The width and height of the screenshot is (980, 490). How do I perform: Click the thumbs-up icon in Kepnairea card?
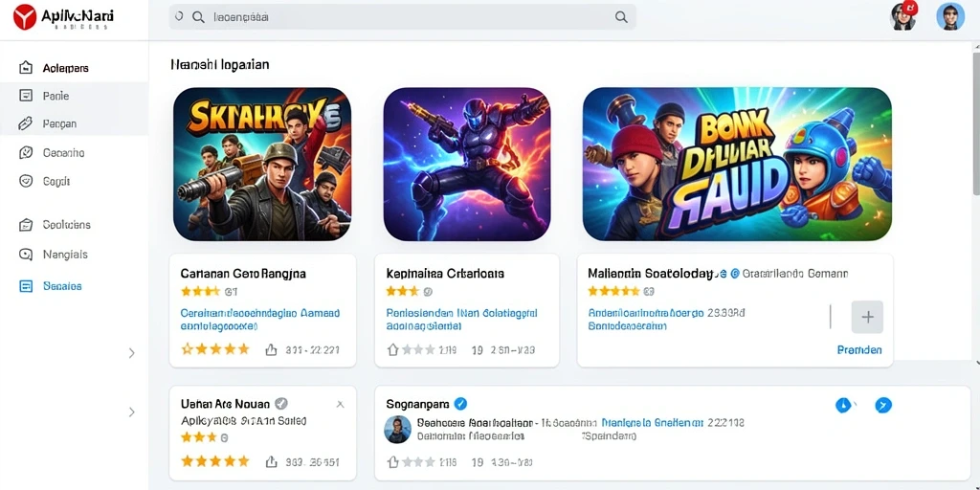click(392, 350)
